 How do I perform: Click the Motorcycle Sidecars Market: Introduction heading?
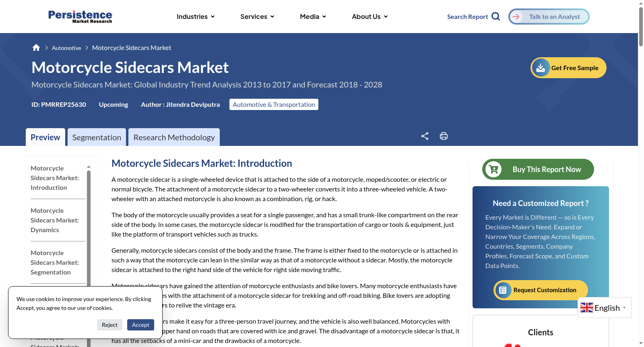tap(202, 163)
